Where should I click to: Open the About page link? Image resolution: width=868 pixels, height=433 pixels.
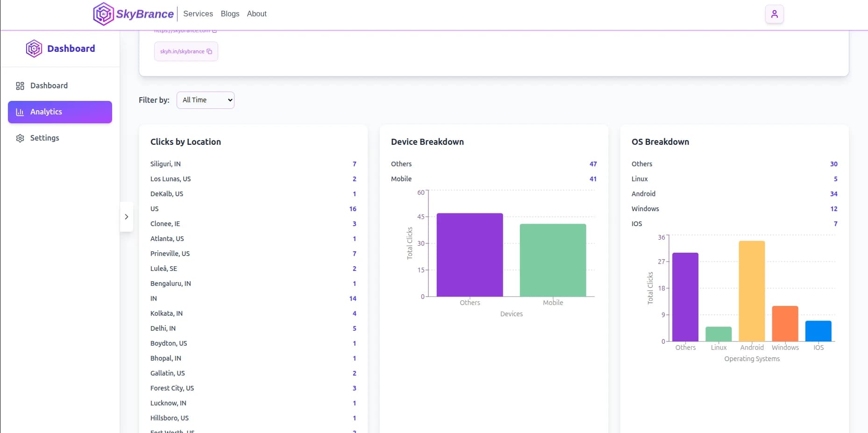256,14
